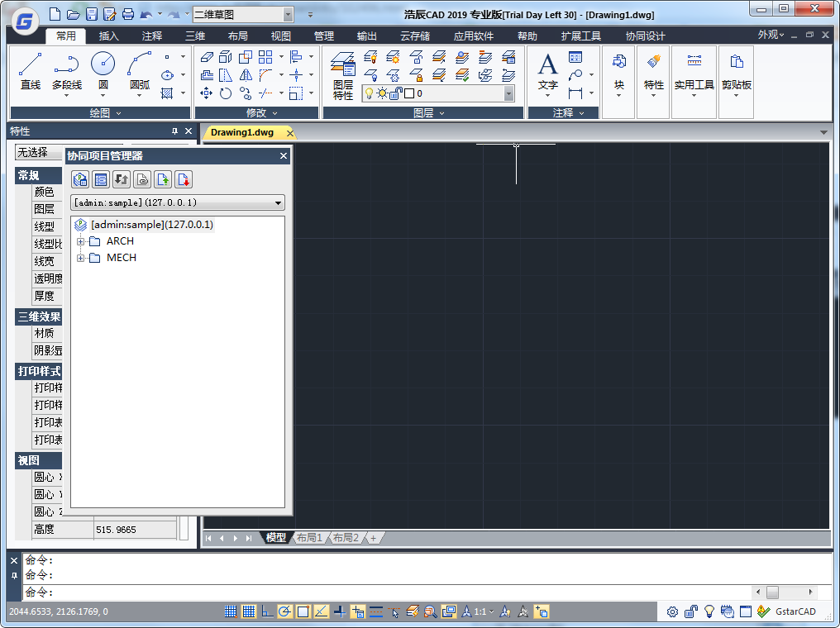Click the Print icon in quick access toolbar
Viewport: 840px width, 628px height.
click(128, 14)
